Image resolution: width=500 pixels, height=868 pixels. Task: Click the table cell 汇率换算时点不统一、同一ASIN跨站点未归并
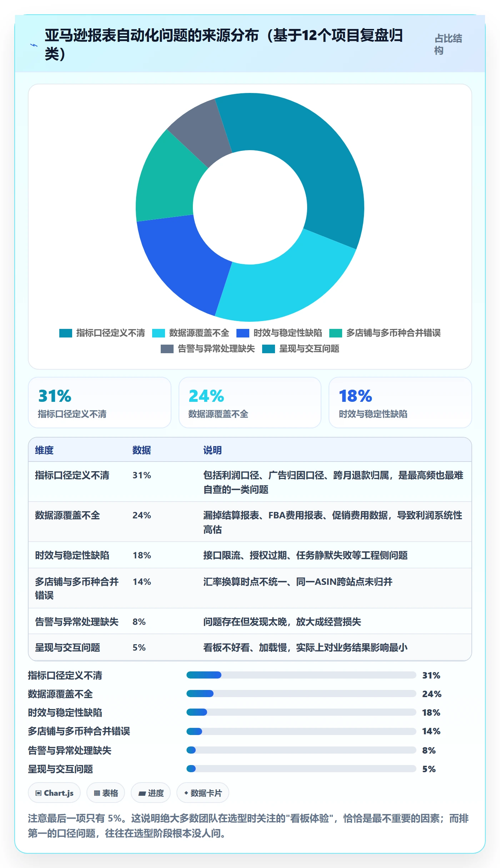pyautogui.click(x=298, y=582)
